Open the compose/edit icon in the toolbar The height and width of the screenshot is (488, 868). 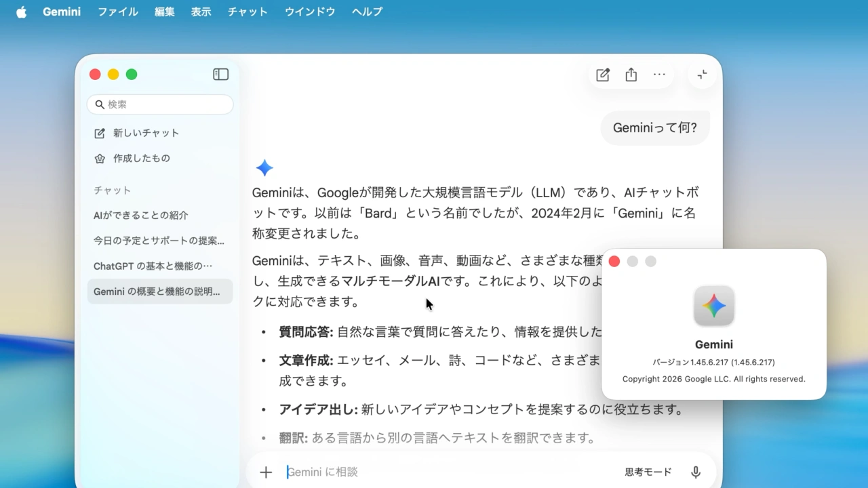(602, 75)
